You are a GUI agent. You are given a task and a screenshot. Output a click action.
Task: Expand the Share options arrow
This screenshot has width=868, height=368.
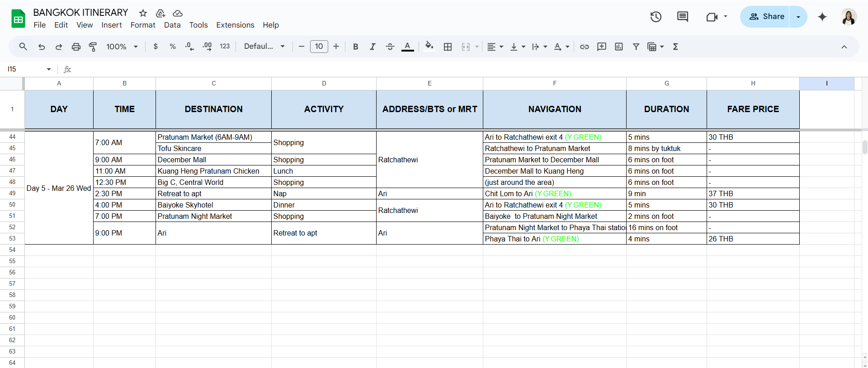798,17
